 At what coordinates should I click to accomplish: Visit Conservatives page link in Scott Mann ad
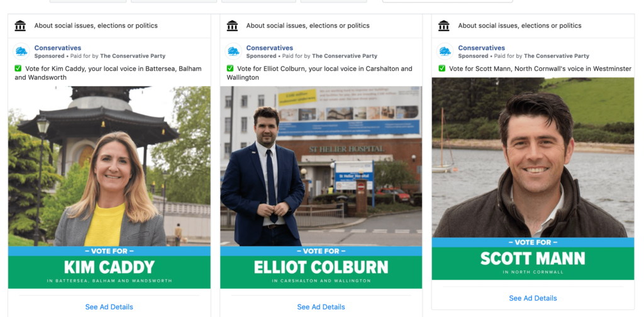point(482,48)
